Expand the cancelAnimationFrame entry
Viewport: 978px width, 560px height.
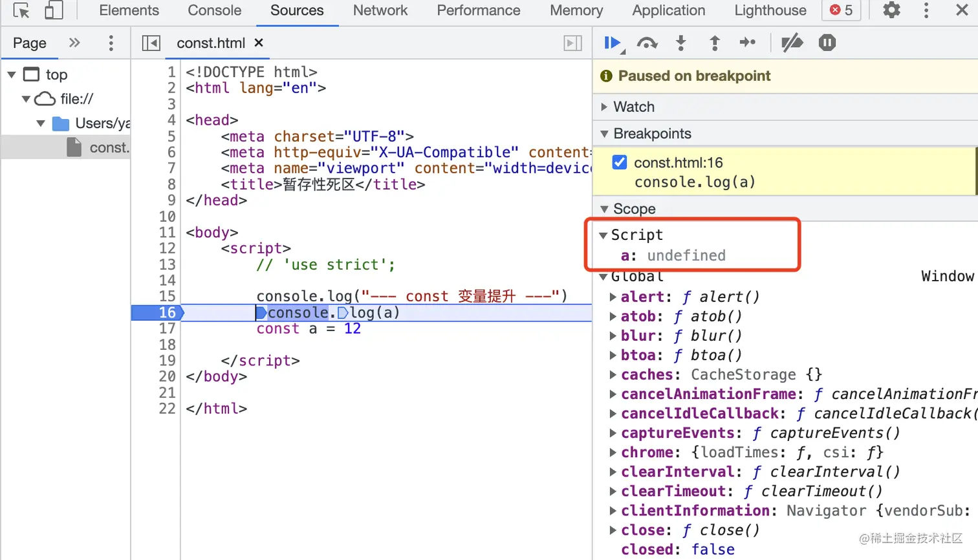(613, 394)
